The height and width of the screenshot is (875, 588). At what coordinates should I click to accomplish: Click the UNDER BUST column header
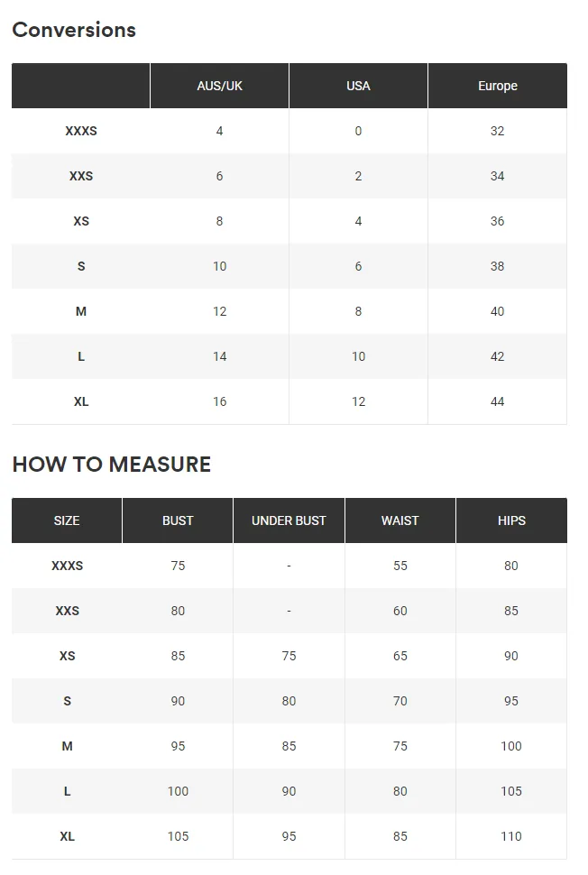coord(289,520)
